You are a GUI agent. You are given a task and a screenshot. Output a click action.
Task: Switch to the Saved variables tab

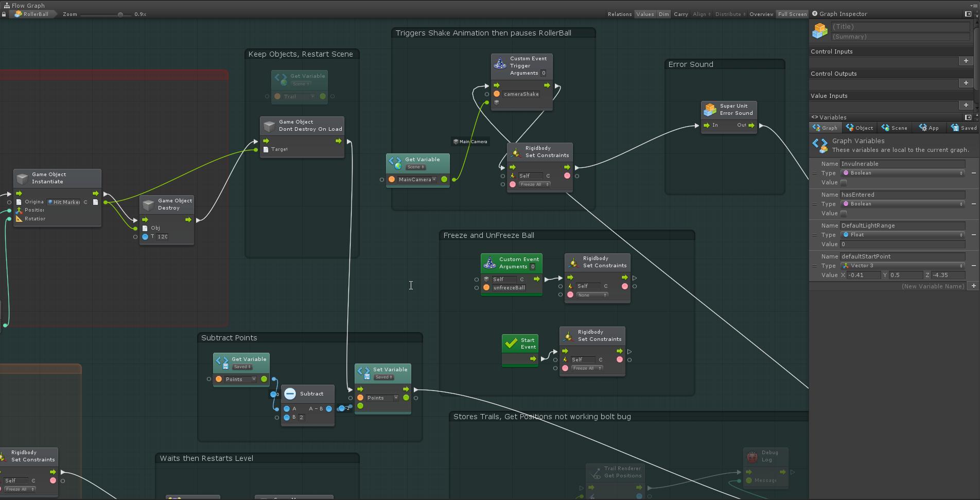pyautogui.click(x=964, y=128)
